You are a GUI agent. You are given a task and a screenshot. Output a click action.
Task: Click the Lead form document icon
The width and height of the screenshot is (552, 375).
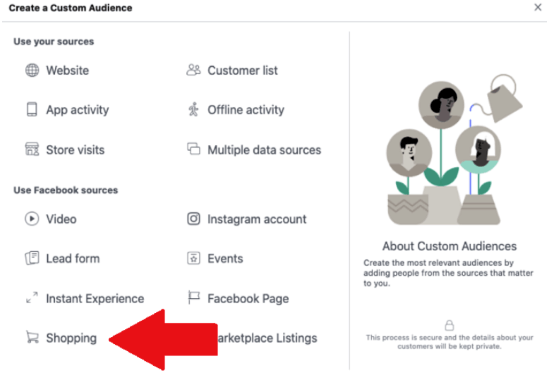(x=32, y=258)
